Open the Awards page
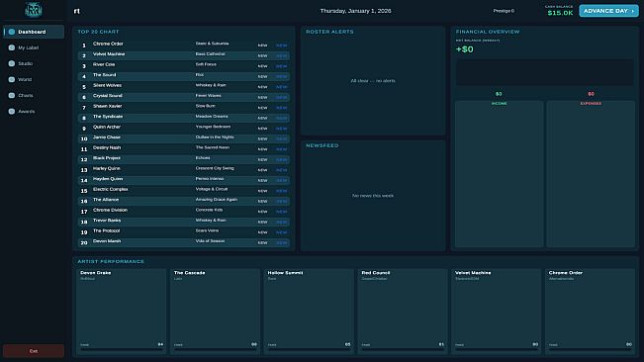Screen dimensions: 644x362 pos(34,111)
